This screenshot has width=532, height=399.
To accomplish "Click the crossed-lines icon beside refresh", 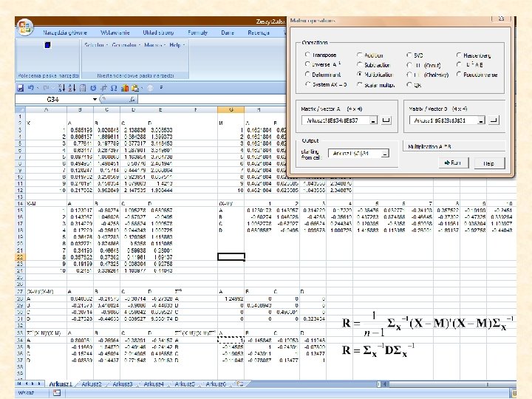I will tap(103, 88).
